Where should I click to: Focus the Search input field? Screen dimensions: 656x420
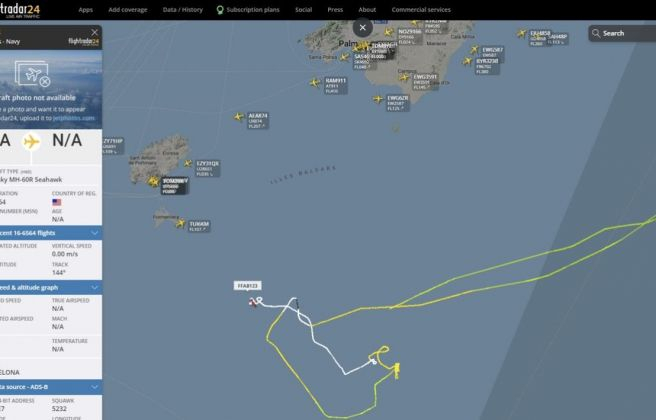click(x=625, y=33)
